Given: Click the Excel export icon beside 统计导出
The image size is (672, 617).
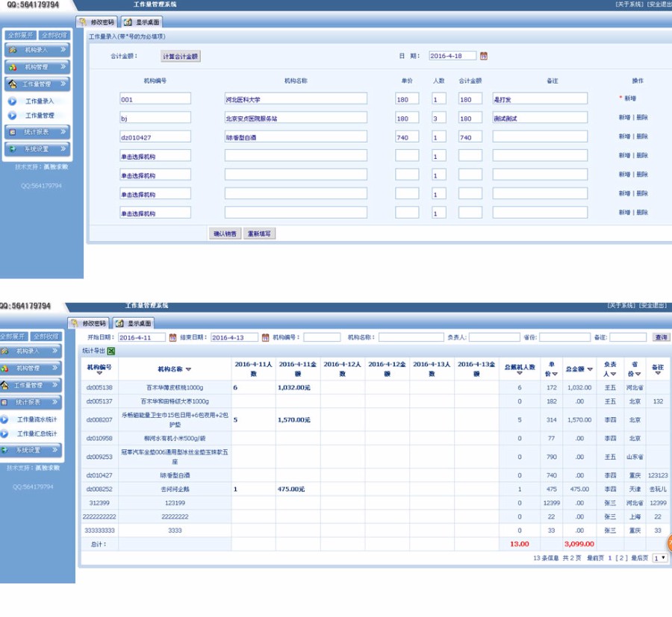Looking at the screenshot, I should click(x=111, y=351).
